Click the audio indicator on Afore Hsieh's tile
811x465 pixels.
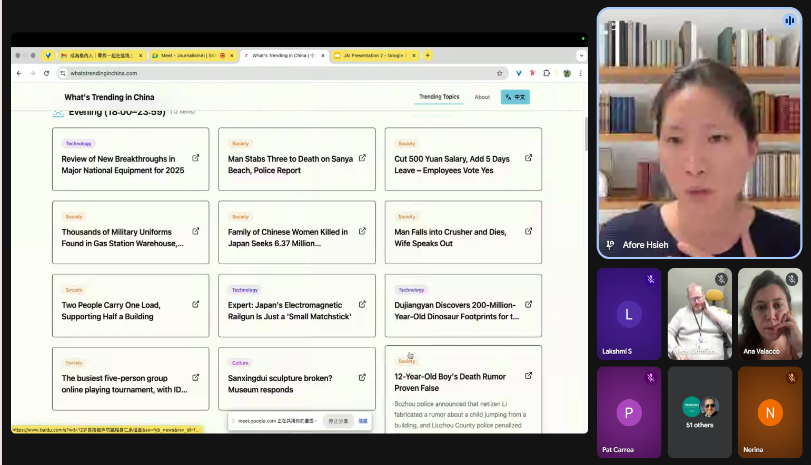click(789, 21)
